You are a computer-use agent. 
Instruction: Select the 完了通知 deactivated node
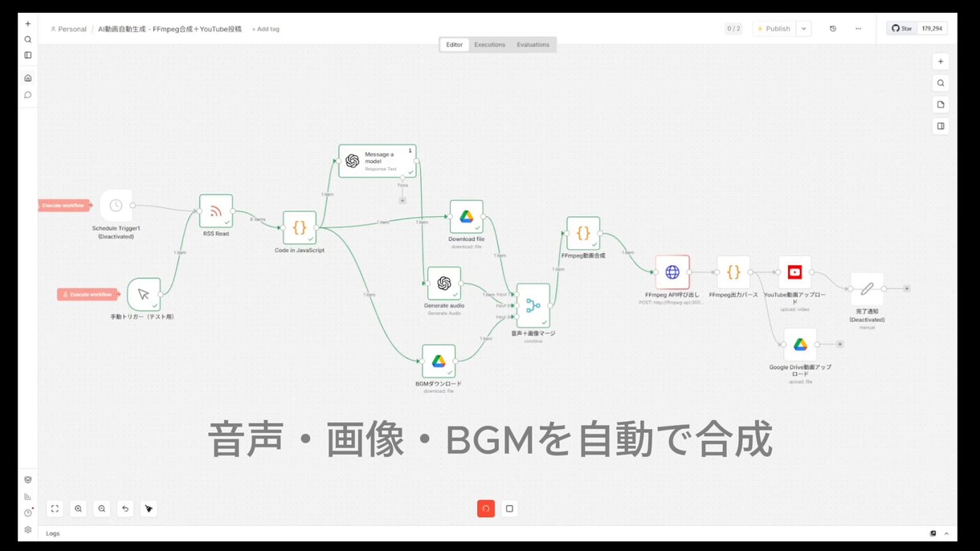(867, 288)
